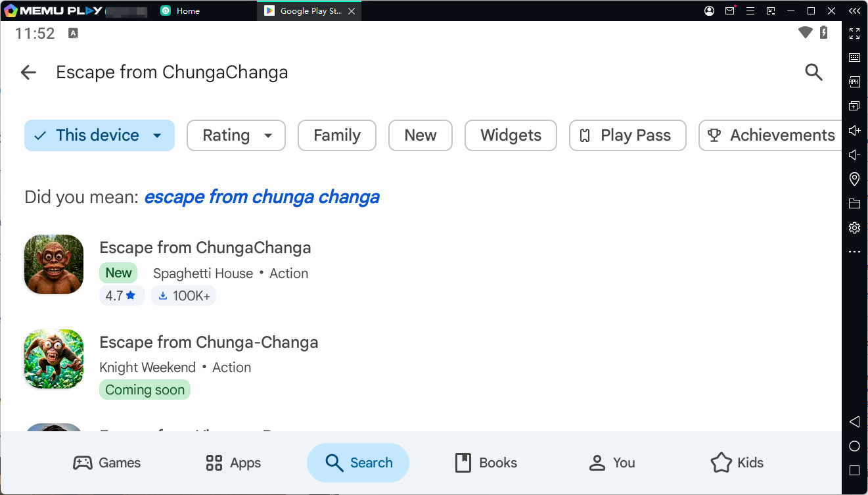The image size is (868, 495).
Task: Expand the Rating filter dropdown
Action: [x=236, y=135]
